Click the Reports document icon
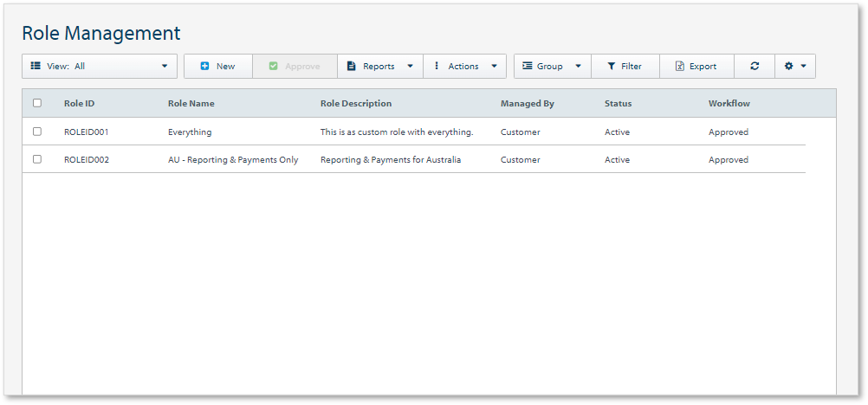 tap(351, 67)
